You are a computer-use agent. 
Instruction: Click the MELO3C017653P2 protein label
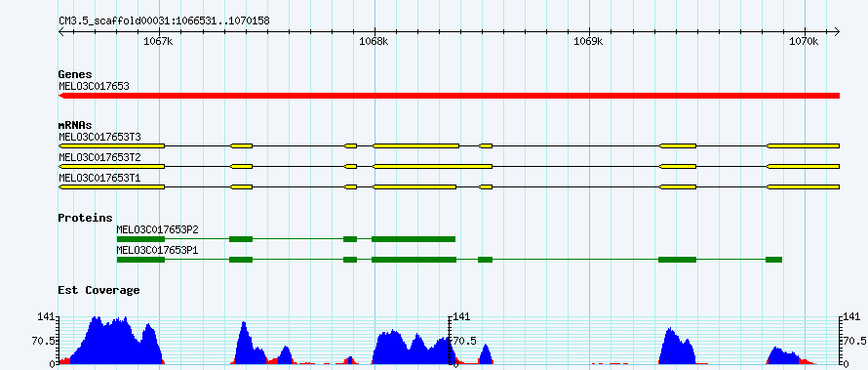[157, 229]
